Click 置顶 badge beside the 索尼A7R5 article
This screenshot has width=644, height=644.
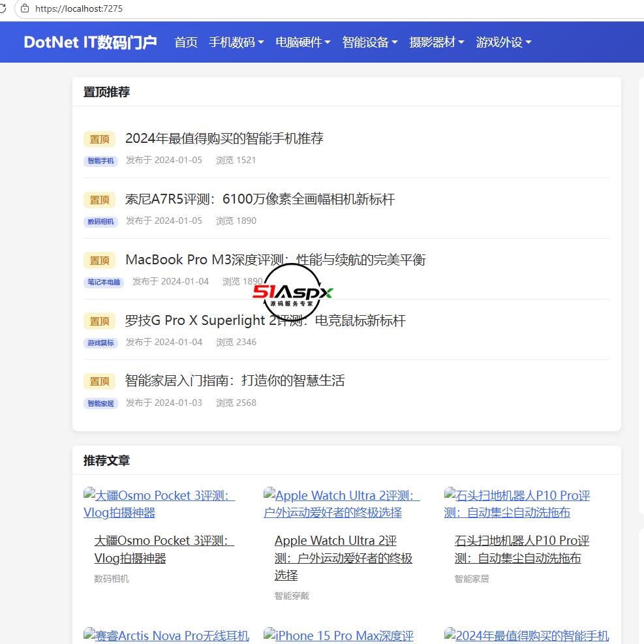pyautogui.click(x=99, y=200)
